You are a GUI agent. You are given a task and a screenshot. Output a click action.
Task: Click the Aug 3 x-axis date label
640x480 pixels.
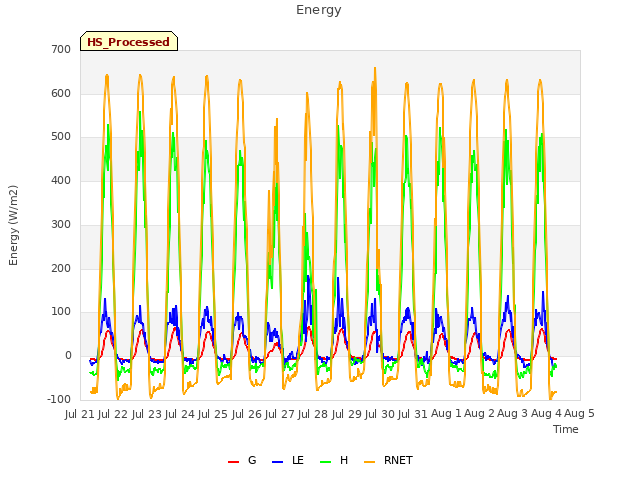tap(513, 414)
